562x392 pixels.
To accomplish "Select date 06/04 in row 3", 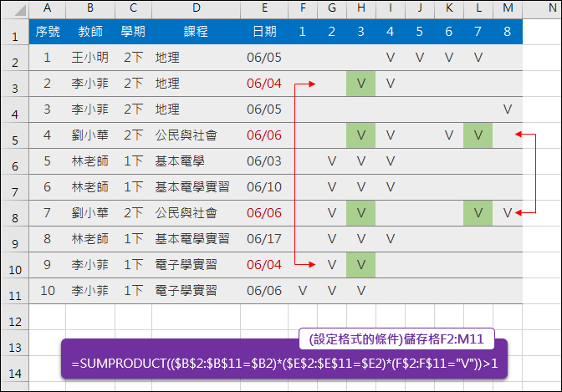I will 264,84.
